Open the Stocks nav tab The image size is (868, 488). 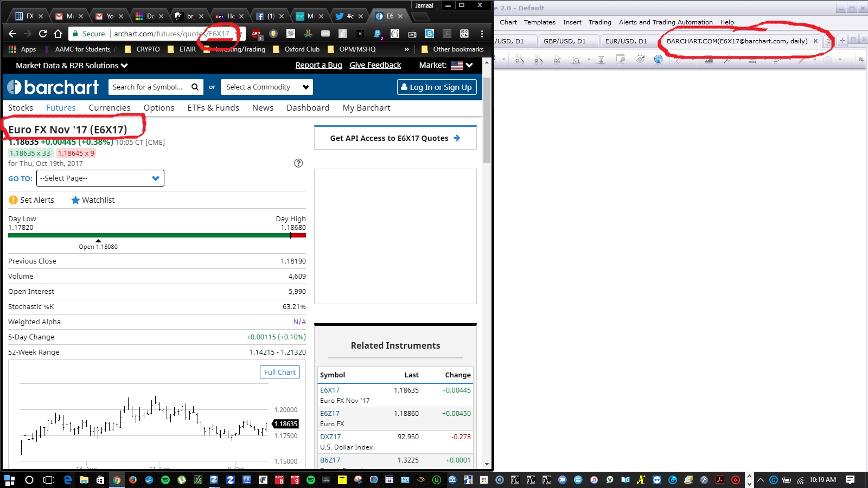[x=21, y=108]
